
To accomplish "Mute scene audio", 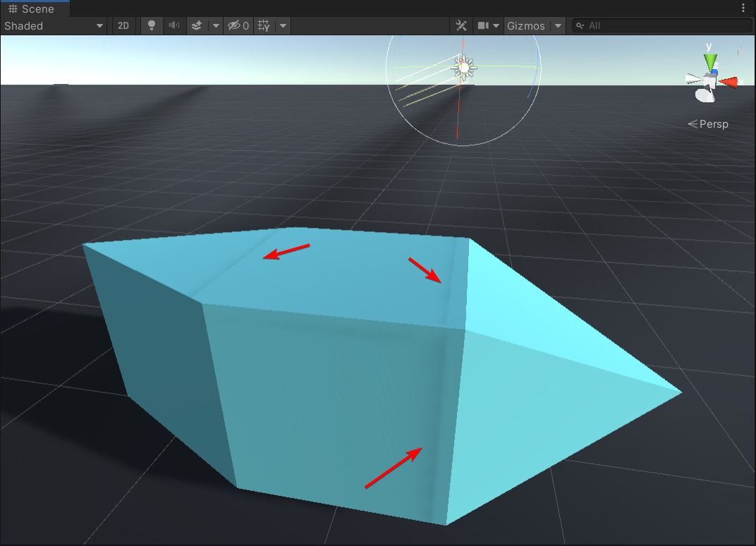I will tap(173, 25).
